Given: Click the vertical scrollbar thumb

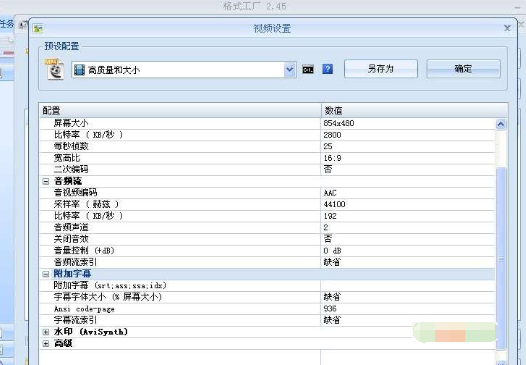Looking at the screenshot, I should (501, 258).
